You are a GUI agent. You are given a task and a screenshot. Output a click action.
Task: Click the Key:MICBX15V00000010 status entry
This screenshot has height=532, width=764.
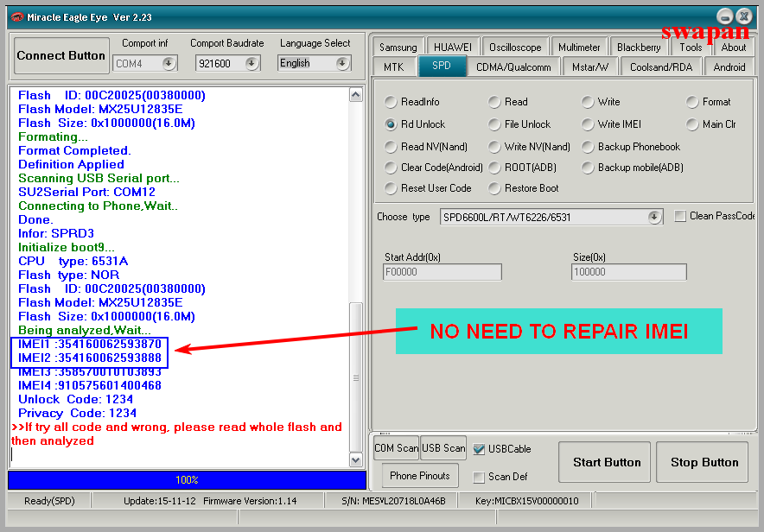526,501
